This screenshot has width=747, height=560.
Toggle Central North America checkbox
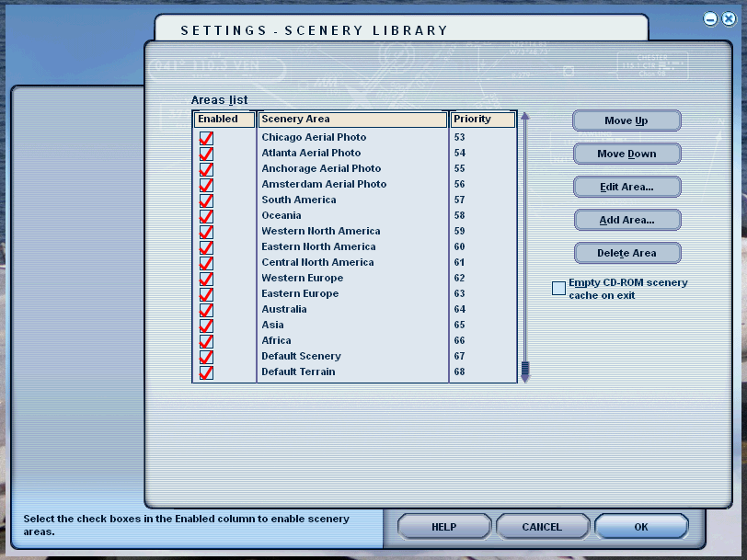206,263
